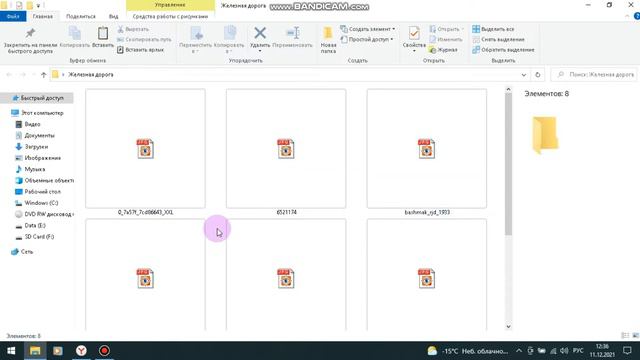
Task: Select file 6521174 thumbnail
Action: click(x=286, y=149)
